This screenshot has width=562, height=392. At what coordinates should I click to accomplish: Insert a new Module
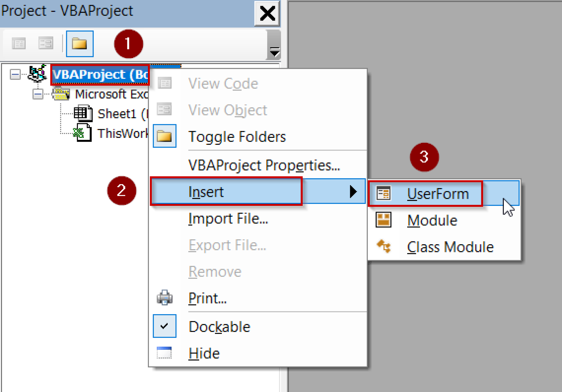pos(432,220)
